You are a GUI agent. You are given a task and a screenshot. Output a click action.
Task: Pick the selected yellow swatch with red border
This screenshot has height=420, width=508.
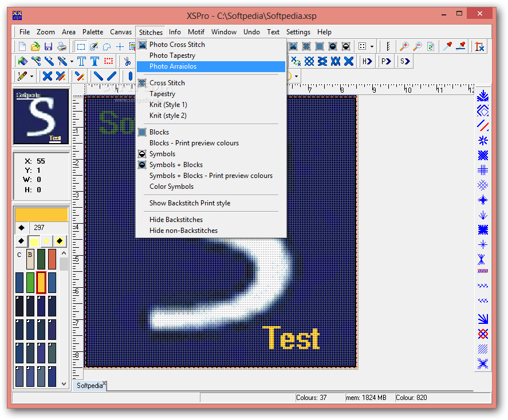pos(41,283)
